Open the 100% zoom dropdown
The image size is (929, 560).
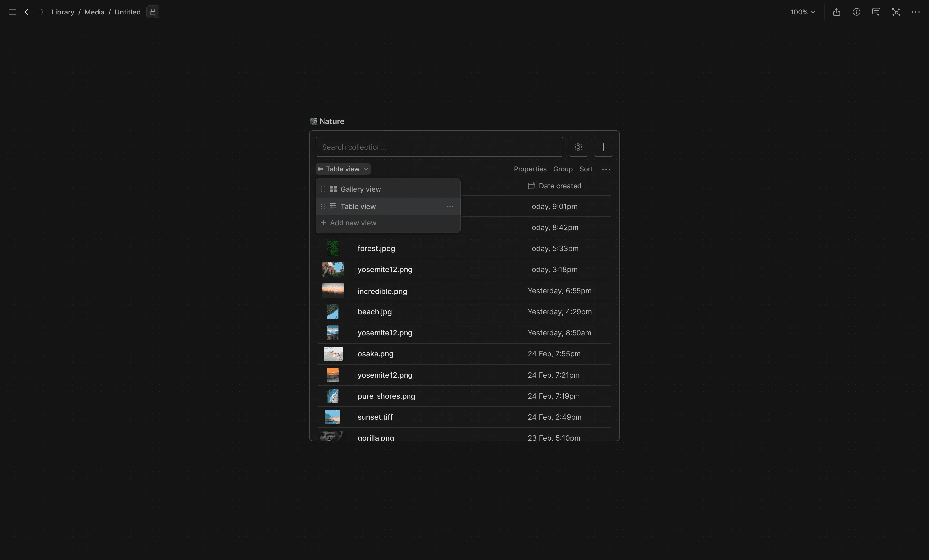pos(802,12)
